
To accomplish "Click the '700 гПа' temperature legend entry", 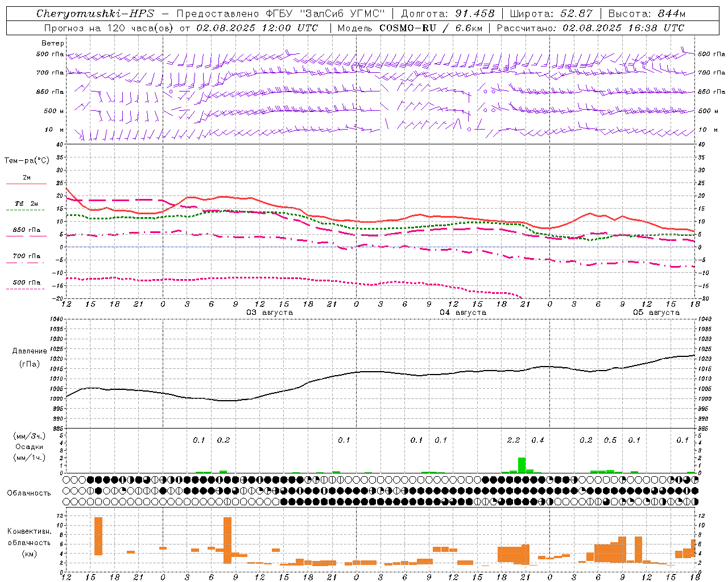I will [x=27, y=256].
